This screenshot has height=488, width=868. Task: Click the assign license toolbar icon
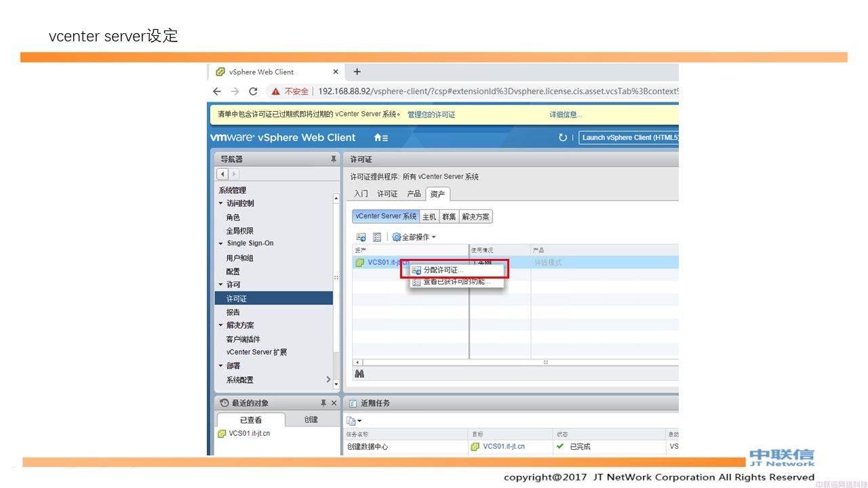[361, 237]
